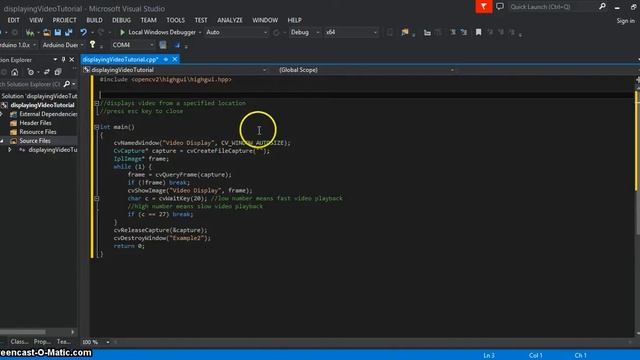
Task: Open the ANALYZE menu
Action: [x=230, y=20]
